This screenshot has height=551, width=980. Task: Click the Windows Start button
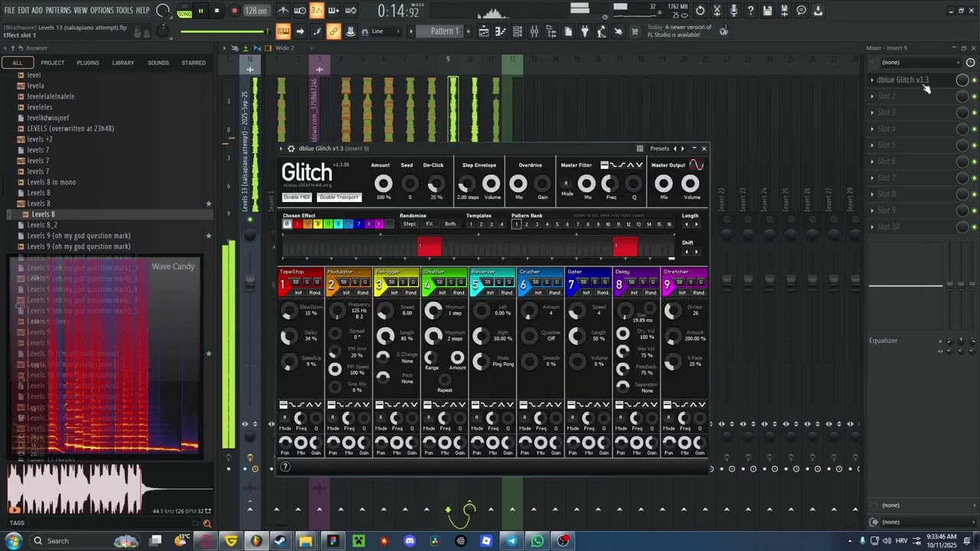[13, 541]
